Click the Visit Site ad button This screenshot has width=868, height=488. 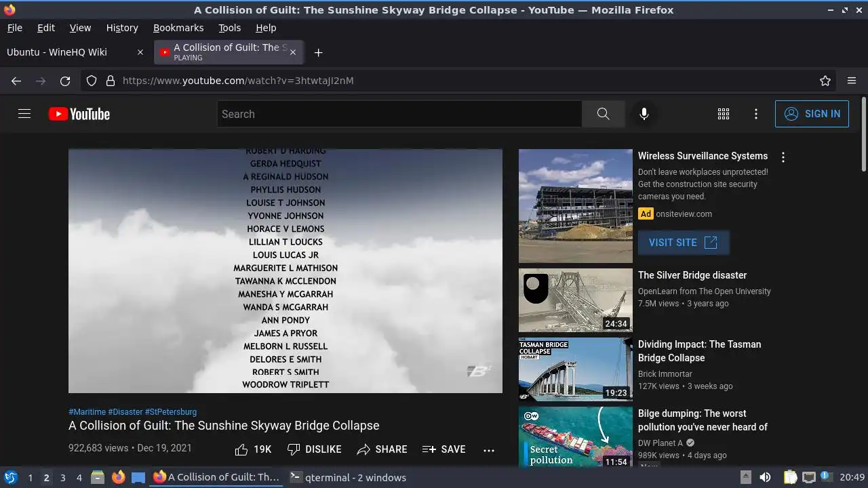684,243
